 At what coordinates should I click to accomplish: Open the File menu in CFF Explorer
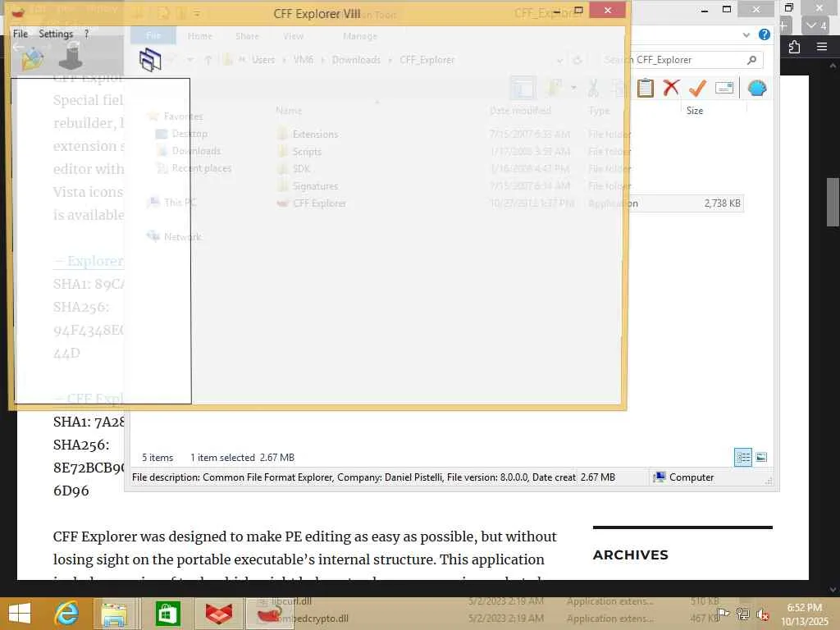(21, 34)
